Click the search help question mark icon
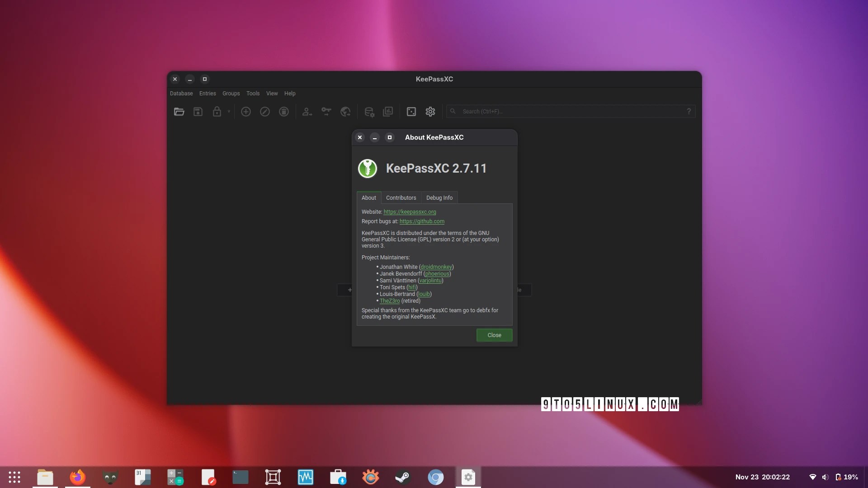 click(x=689, y=112)
